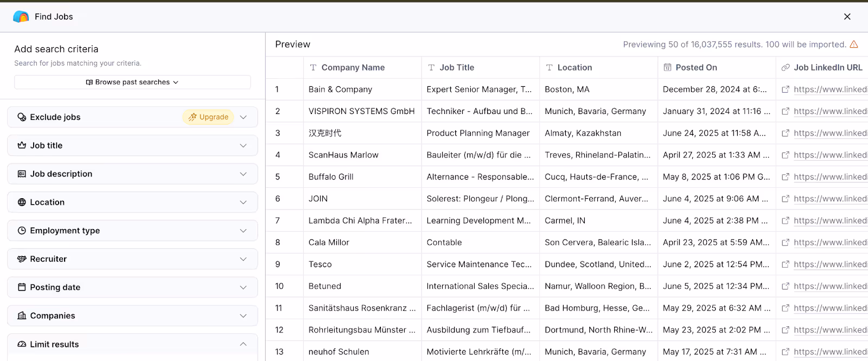The height and width of the screenshot is (361, 868).
Task: Select the Bain & Company cell
Action: coord(362,90)
